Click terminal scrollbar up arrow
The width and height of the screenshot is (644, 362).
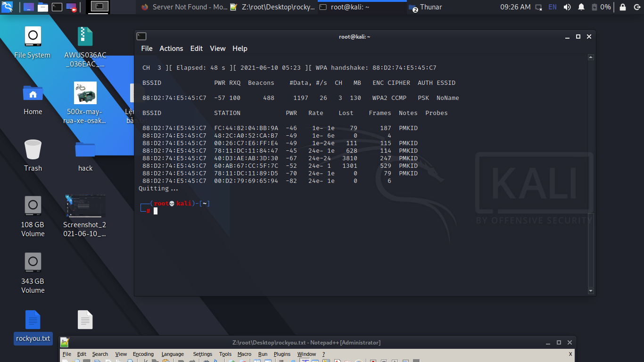point(591,58)
